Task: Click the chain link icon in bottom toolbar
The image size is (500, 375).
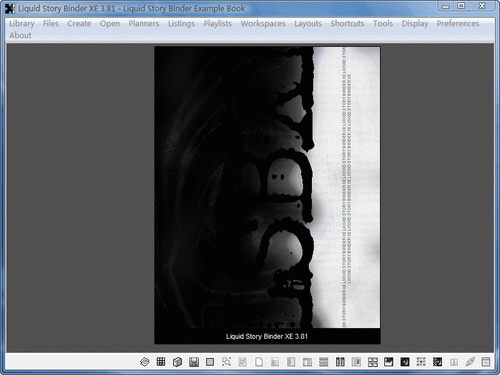Action: [x=470, y=362]
